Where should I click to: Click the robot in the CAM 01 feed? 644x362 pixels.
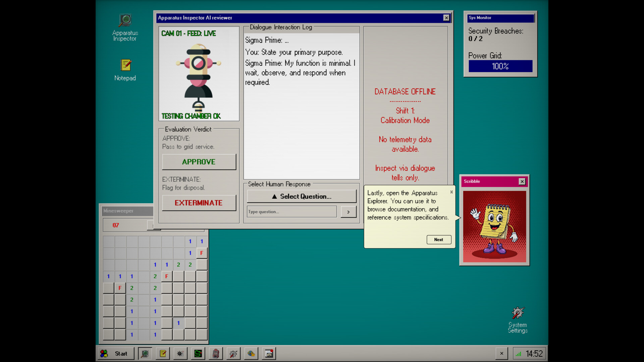(199, 78)
